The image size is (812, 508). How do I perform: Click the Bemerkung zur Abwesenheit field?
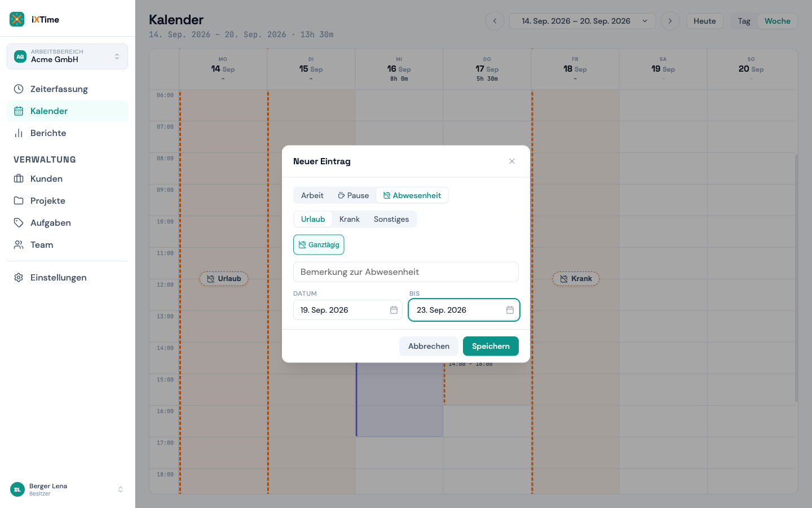tap(406, 272)
